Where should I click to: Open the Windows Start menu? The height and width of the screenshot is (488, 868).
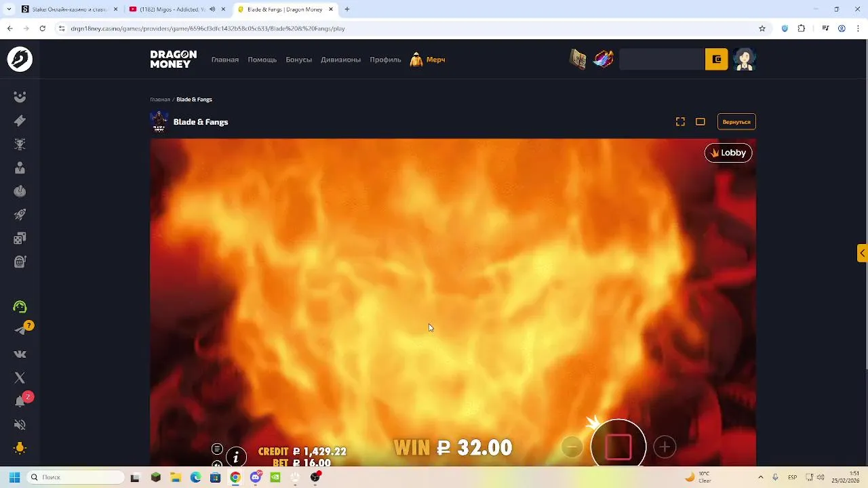[x=14, y=477]
